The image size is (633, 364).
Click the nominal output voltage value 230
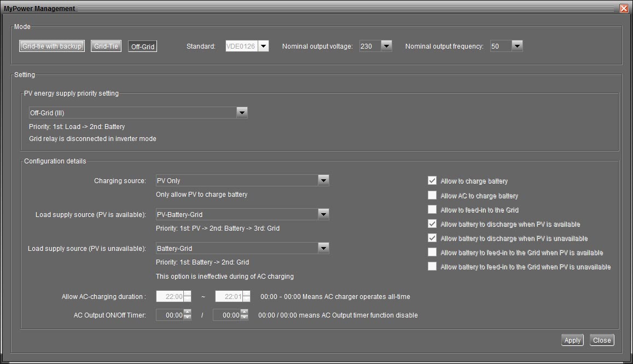370,46
